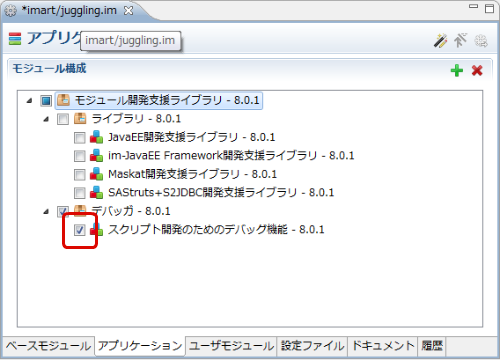Viewport: 500px width, 360px height.
Task: Click the upward arrow toolbar icon
Action: (460, 41)
